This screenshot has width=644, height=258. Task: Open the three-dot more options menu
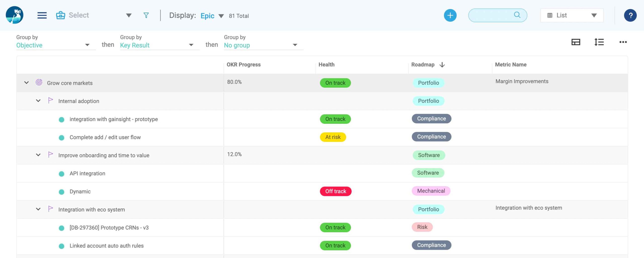(x=623, y=42)
